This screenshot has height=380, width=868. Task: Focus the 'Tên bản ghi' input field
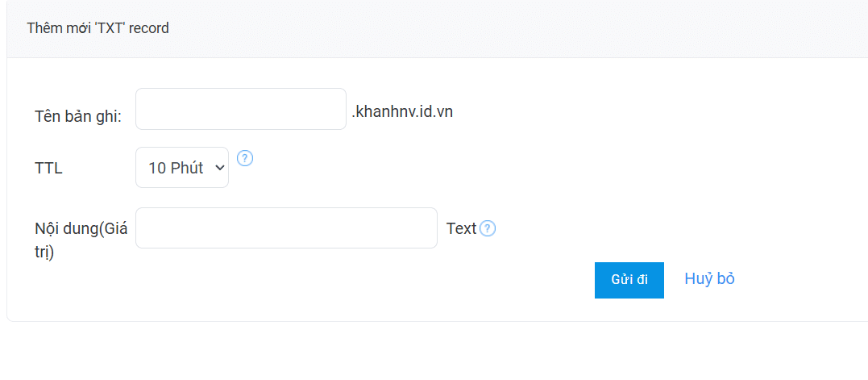[240, 109]
